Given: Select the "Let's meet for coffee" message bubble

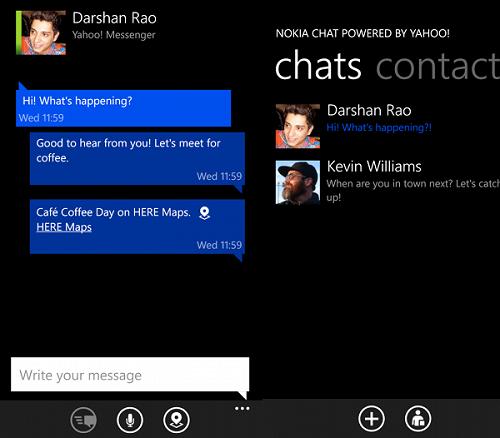Looking at the screenshot, I should 137,159.
